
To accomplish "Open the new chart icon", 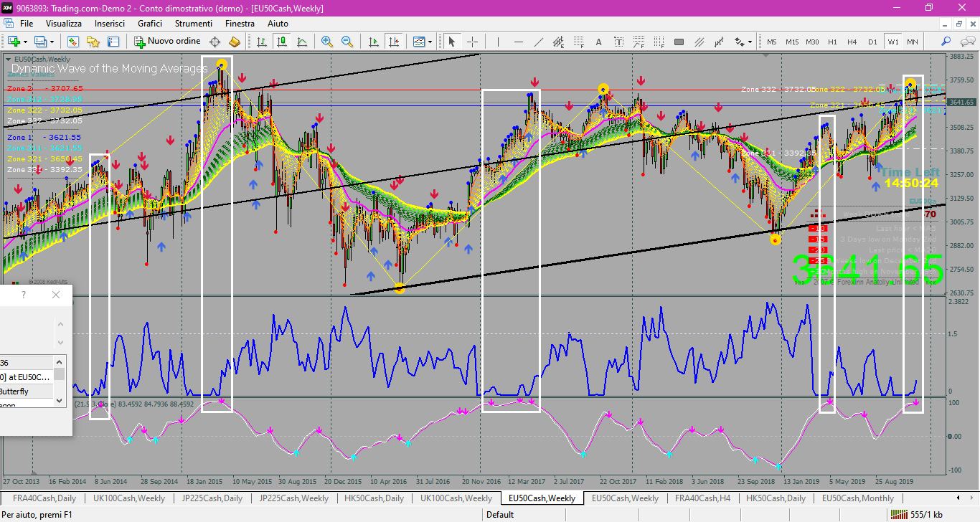I will (13, 42).
